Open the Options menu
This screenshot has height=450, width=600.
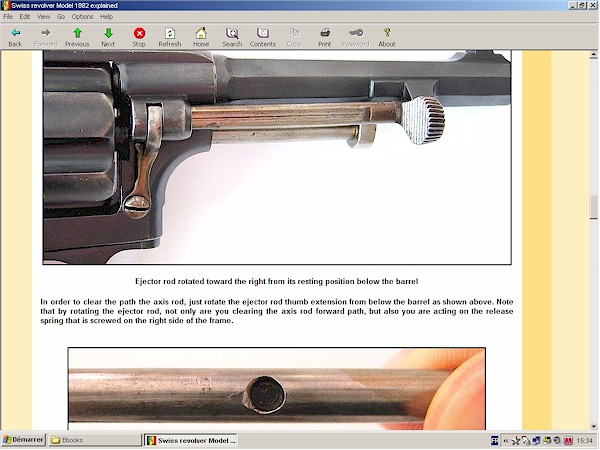pos(82,16)
